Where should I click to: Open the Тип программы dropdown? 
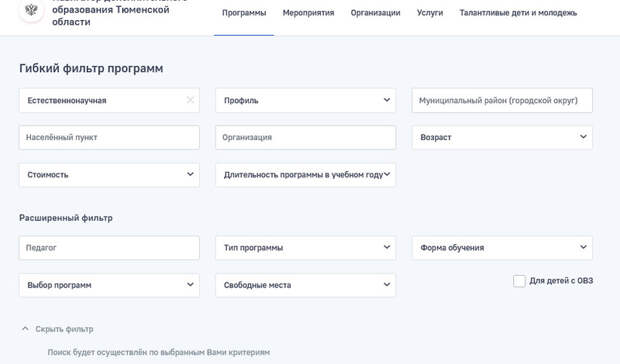305,248
